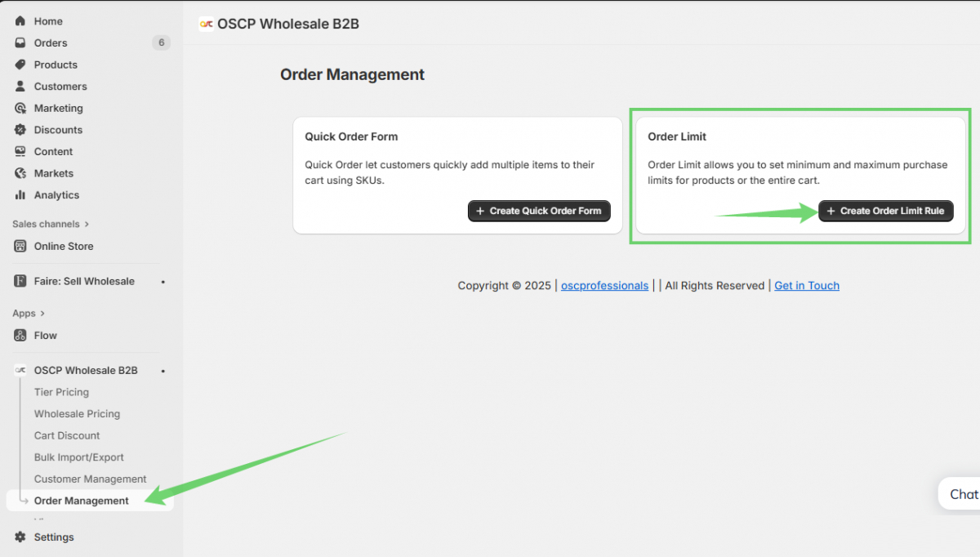This screenshot has height=557, width=980.
Task: Select Tier Pricing from the app menu
Action: point(61,392)
